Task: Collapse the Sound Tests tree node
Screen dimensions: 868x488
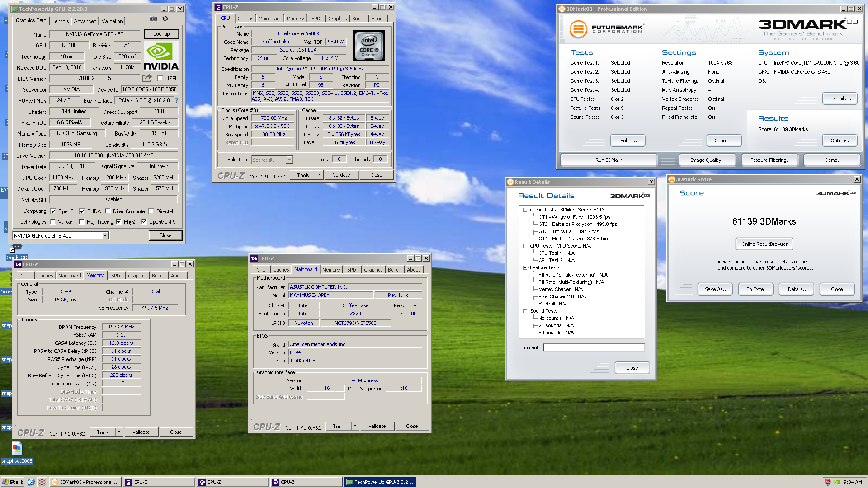Action: coord(525,311)
